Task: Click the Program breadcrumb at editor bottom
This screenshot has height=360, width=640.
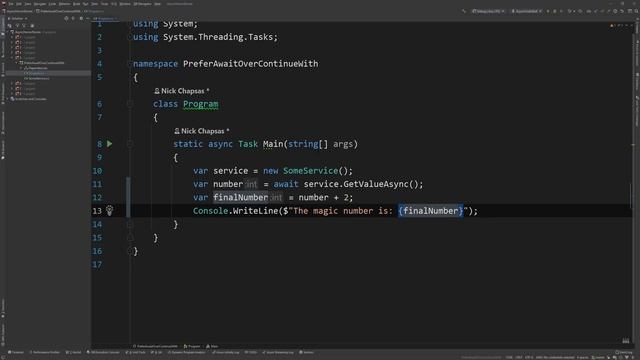Action: click(x=192, y=346)
